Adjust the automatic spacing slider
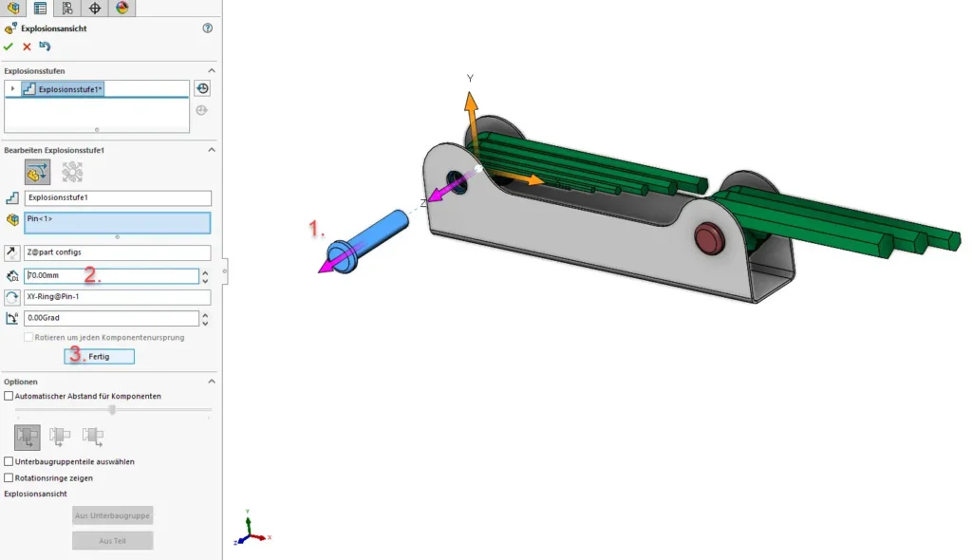Viewport: 972px width, 560px height. 112,410
